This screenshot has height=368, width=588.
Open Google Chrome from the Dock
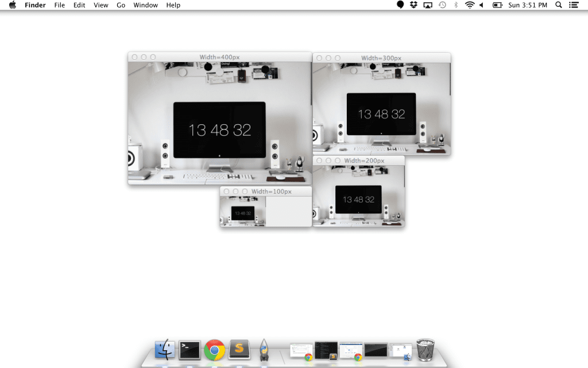point(215,349)
